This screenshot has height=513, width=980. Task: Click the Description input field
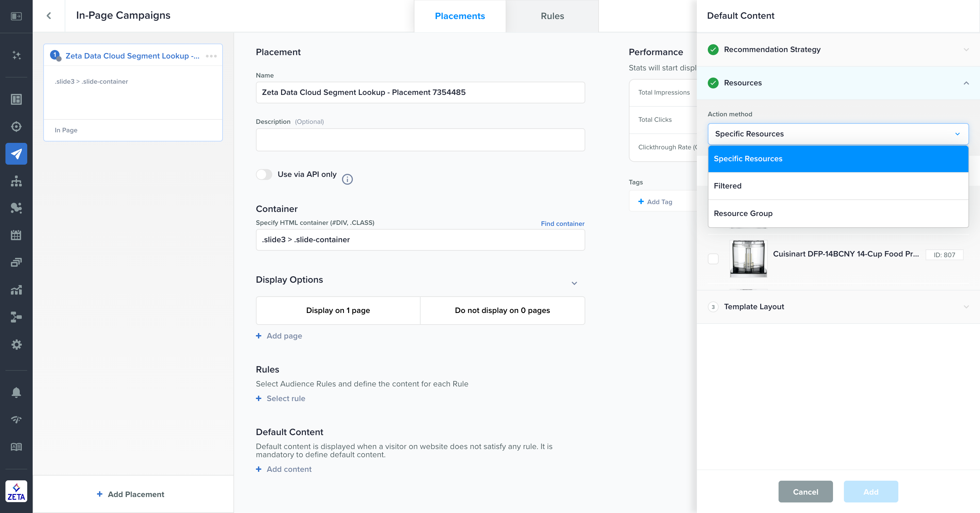420,140
